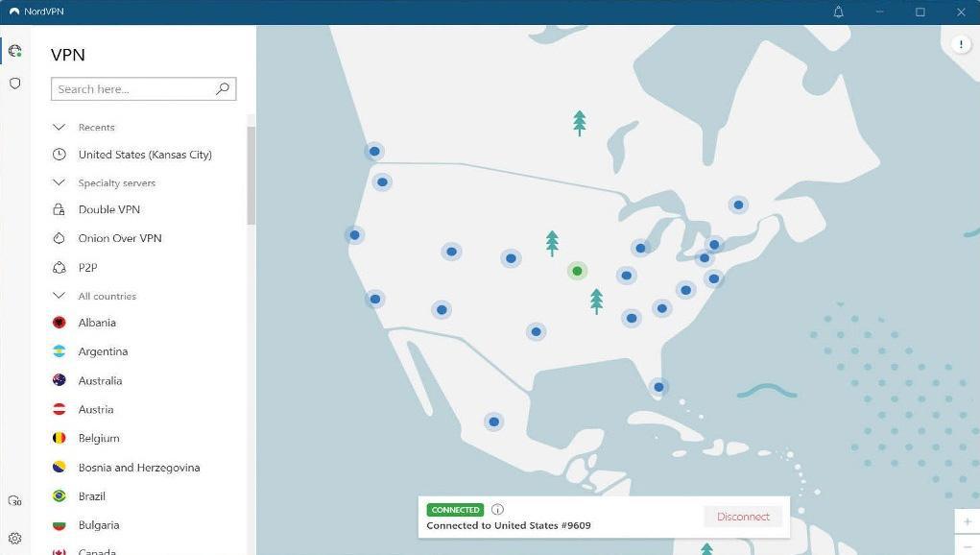
Task: Click the Brazil country name
Action: [x=92, y=496]
